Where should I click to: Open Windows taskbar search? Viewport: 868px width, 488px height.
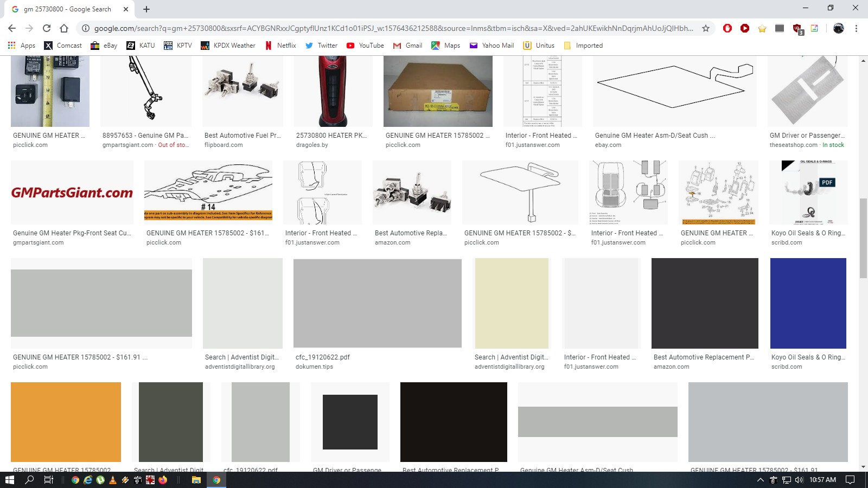pos(29,480)
